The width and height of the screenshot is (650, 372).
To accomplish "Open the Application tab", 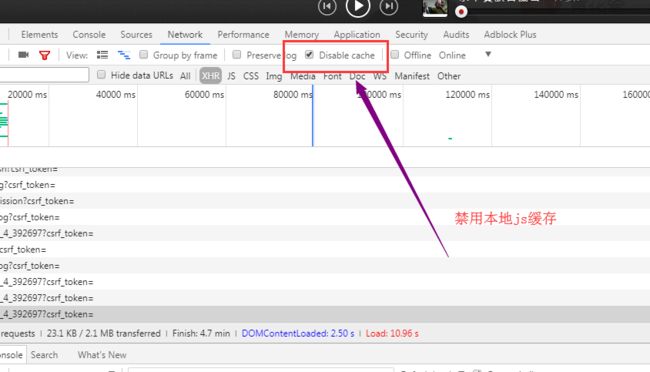I will tap(357, 34).
